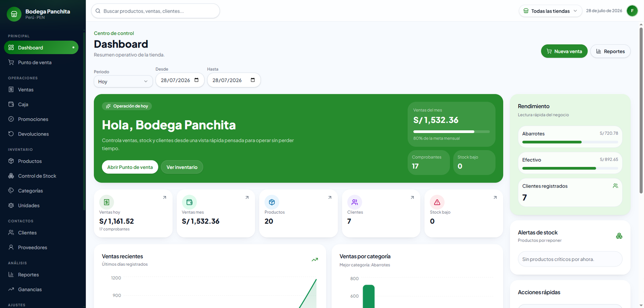Open the Todas las tiendas store selector

(551, 11)
